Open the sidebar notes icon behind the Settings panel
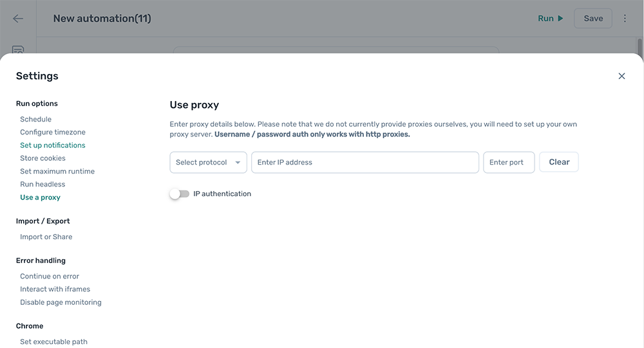This screenshot has height=348, width=644. point(18,50)
